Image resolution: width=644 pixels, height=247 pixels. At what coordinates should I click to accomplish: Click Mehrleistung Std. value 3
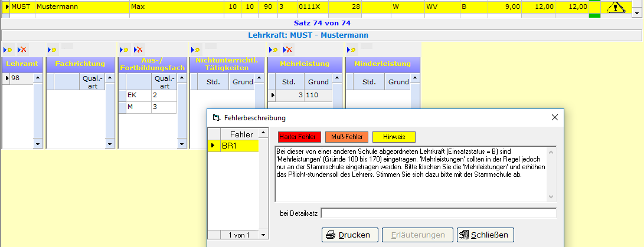tap(290, 95)
